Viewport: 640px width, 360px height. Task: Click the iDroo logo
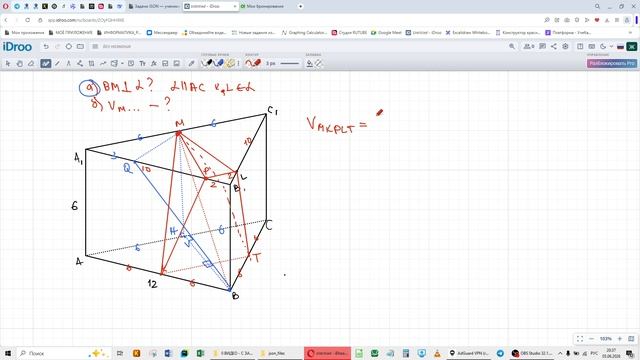pos(17,47)
